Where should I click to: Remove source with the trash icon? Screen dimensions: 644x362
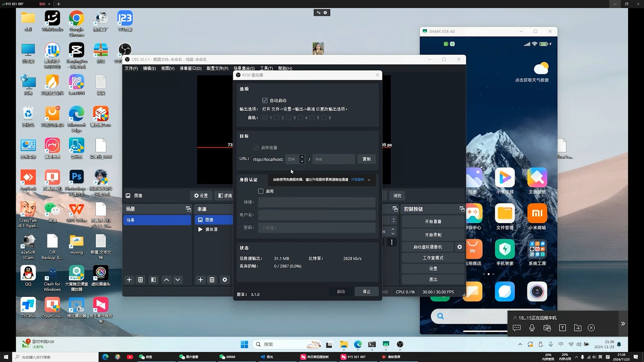[x=212, y=280]
